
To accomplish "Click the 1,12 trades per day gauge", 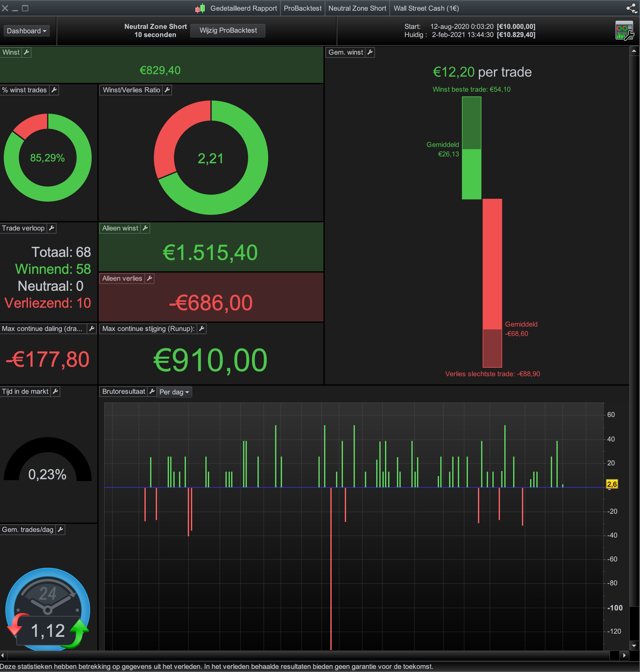I will (x=48, y=630).
